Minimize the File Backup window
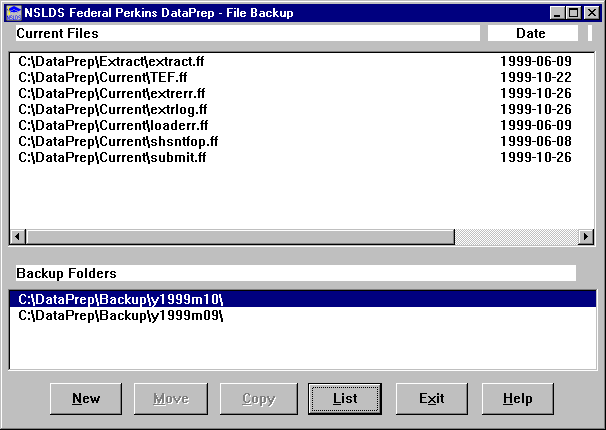The image size is (606, 430). (557, 13)
